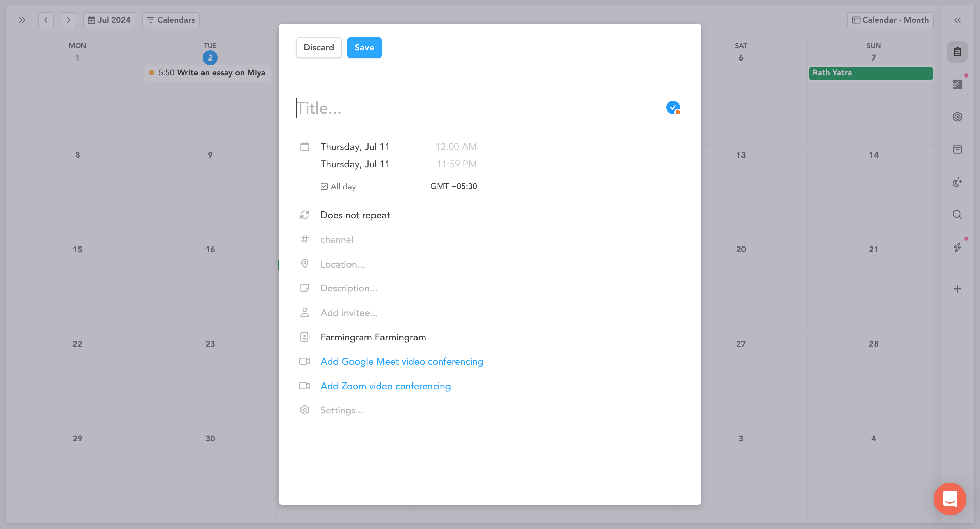Click the plus icon in right sidebar
980x529 pixels.
tap(958, 289)
